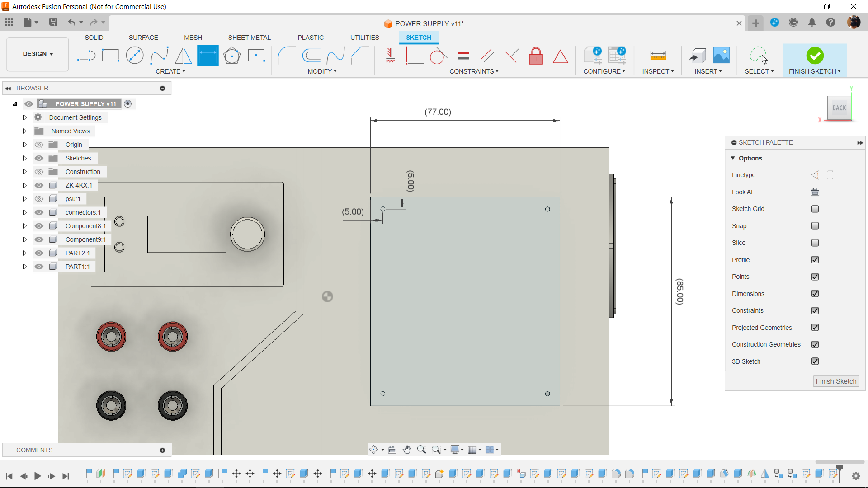Open the Measure tool under Inspect
868x488 pixels.
coord(658,56)
